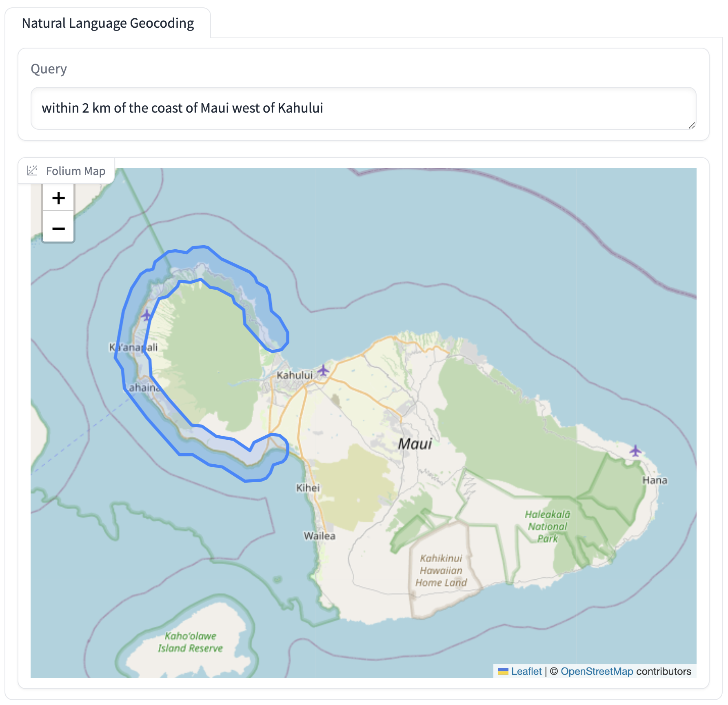This screenshot has height=705, width=728.
Task: Click the Query section label
Action: (49, 69)
